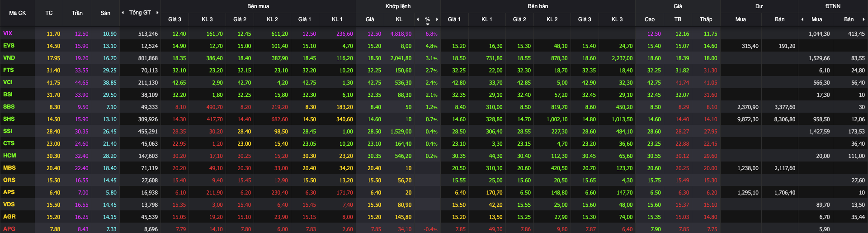Viewport: 868px width, 233px height.
Task: Click the Bên mua group header
Action: point(258,6)
